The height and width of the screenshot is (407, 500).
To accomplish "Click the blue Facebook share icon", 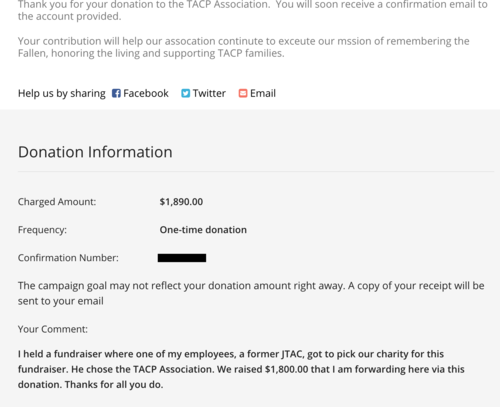I will pyautogui.click(x=116, y=93).
